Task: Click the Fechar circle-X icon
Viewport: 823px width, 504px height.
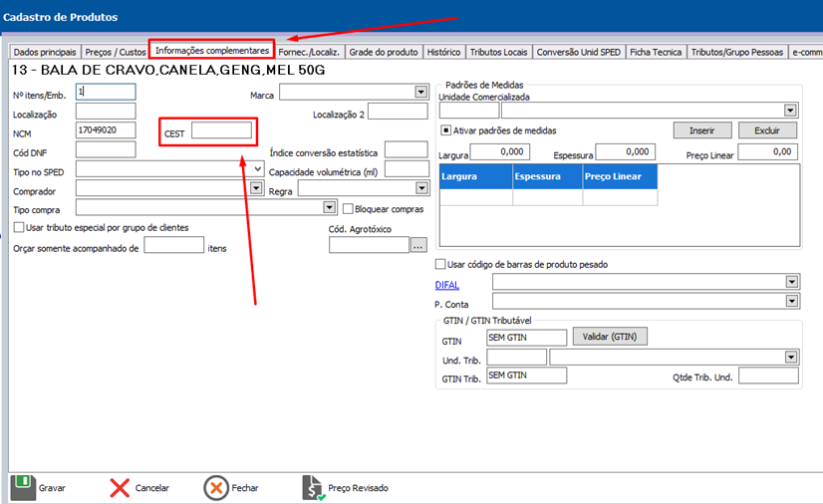Action: [216, 487]
